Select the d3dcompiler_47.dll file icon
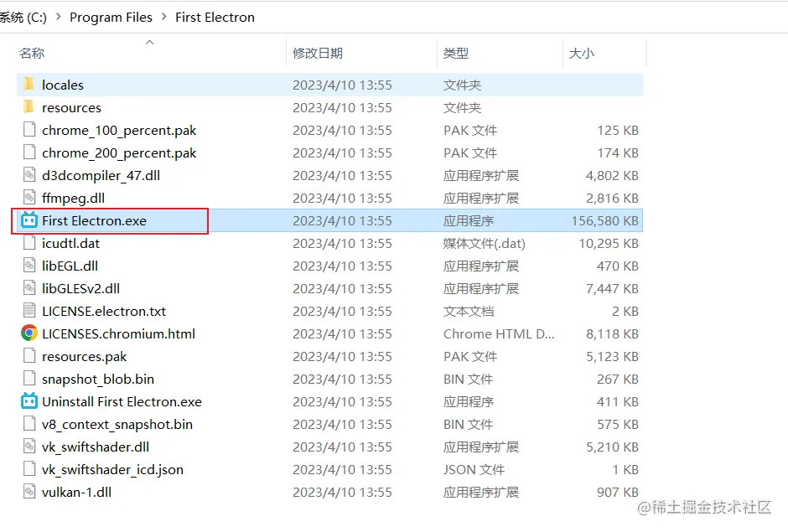This screenshot has height=532, width=788. pyautogui.click(x=29, y=175)
